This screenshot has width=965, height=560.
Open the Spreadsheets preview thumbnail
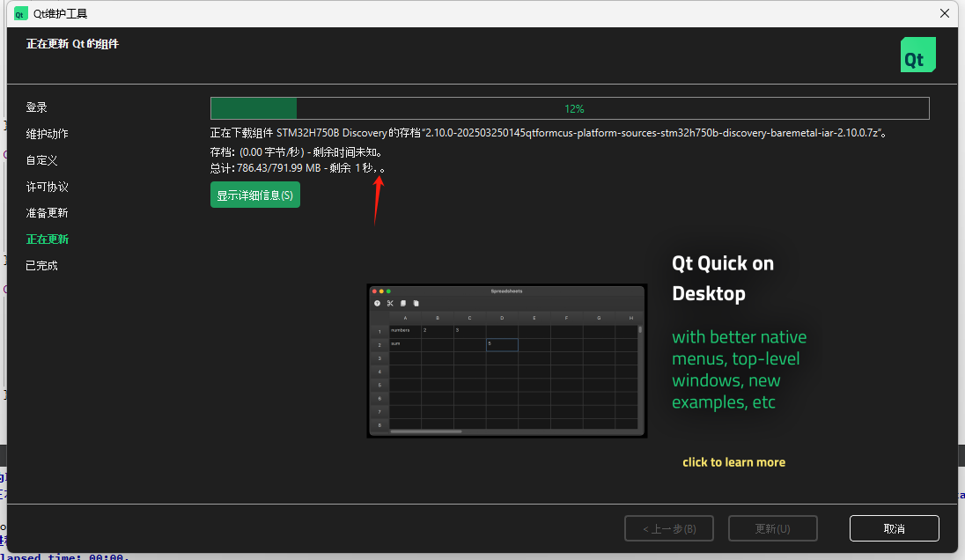507,361
